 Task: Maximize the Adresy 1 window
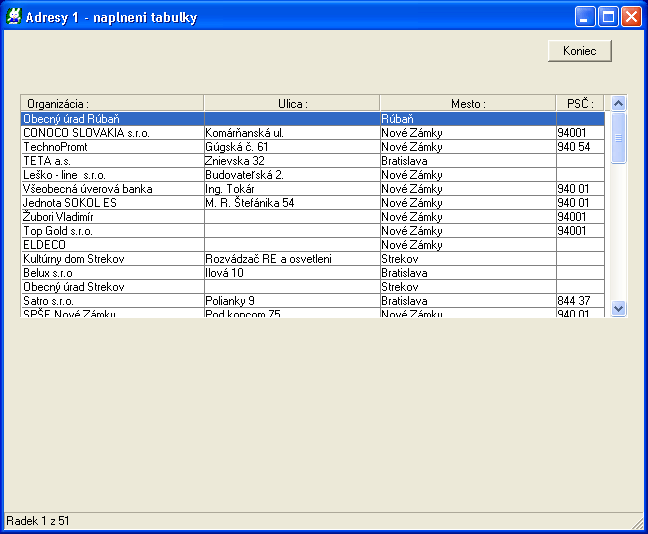coord(608,17)
